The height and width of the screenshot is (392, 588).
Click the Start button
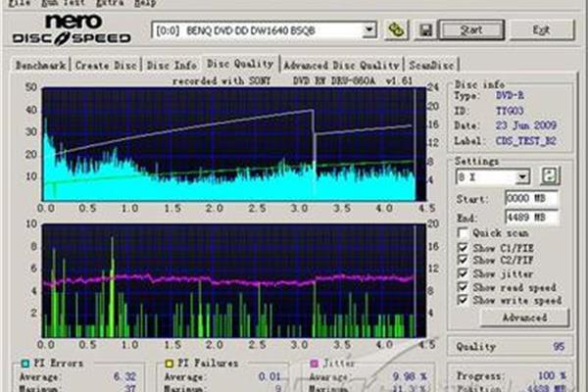click(x=471, y=30)
